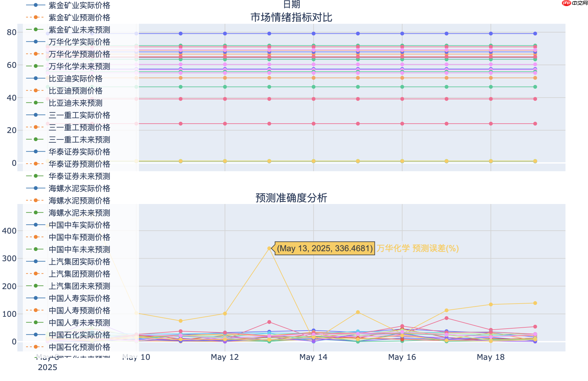Viewport: 588px width, 381px height.
Task: Click last 万华化学 error point near 140
Action: click(x=535, y=303)
